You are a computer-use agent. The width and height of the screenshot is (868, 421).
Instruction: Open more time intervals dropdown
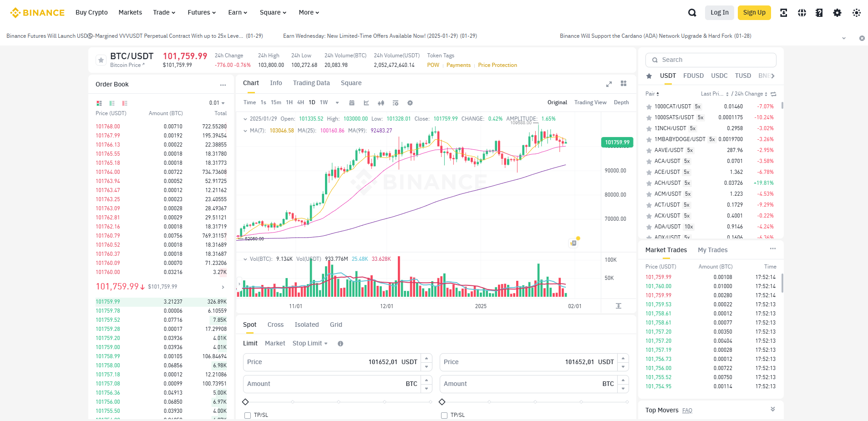point(337,103)
